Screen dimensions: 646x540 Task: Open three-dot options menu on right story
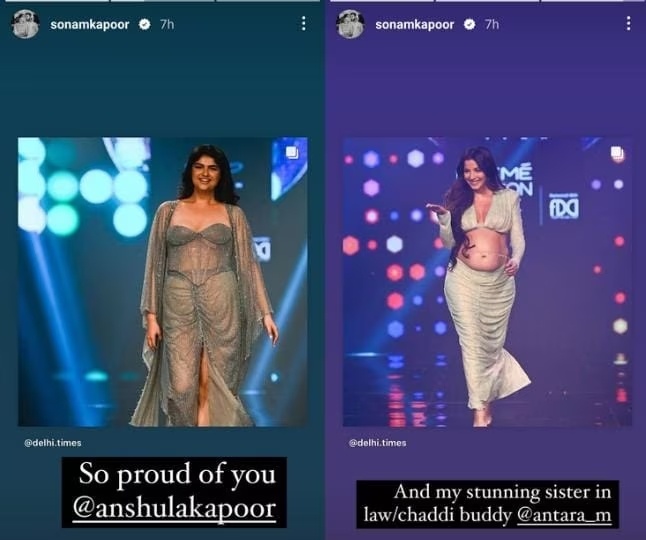tap(628, 24)
